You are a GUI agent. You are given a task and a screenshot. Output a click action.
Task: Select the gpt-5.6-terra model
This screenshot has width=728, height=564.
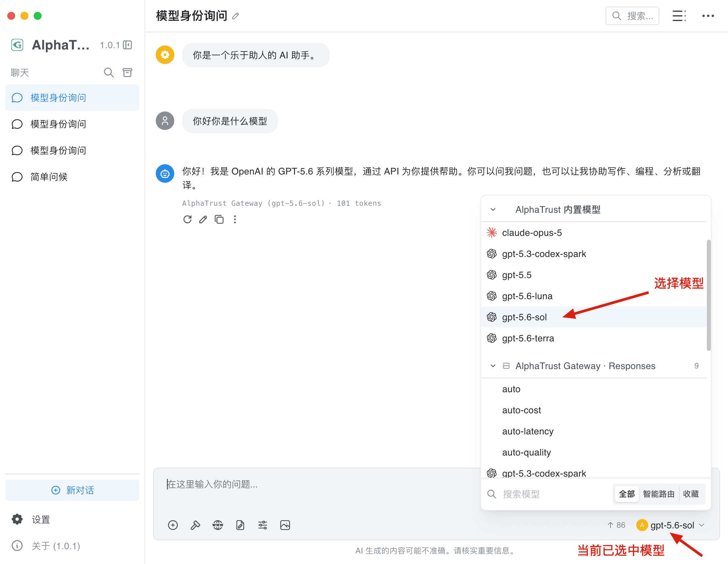[x=593, y=338]
